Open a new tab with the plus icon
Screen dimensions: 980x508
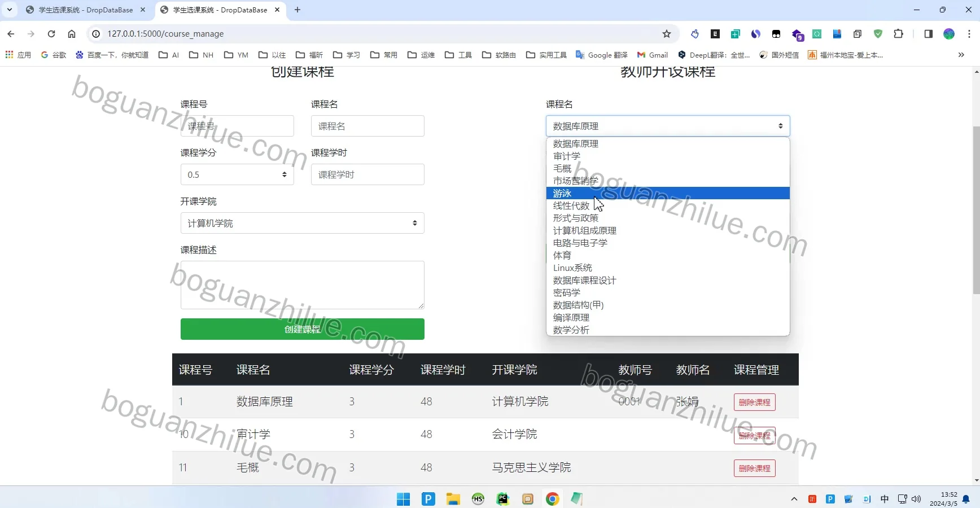click(x=297, y=10)
